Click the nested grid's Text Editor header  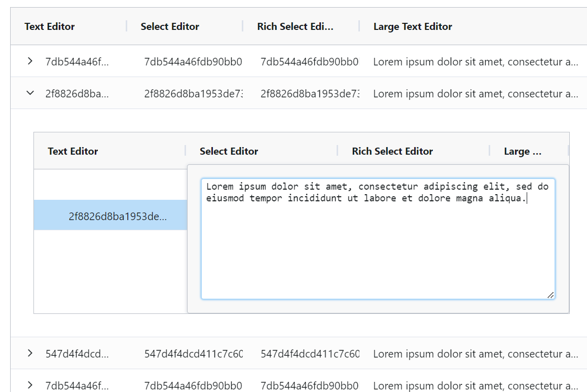click(x=72, y=151)
